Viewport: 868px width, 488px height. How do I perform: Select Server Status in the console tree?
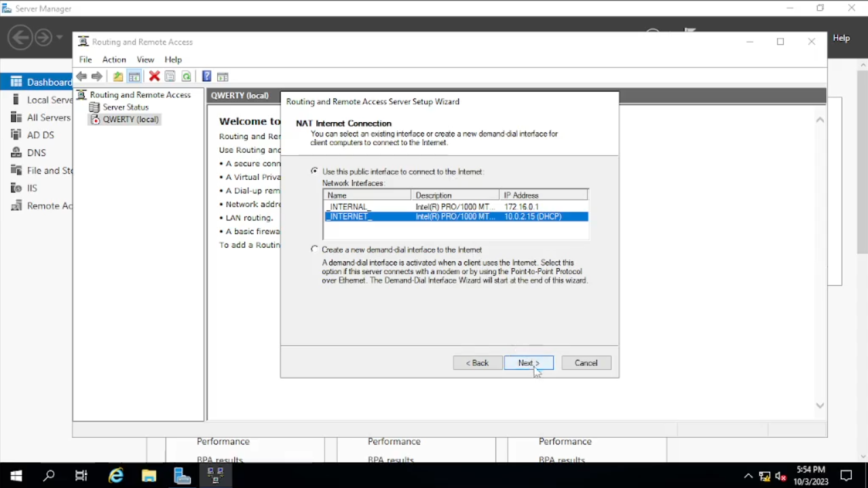tap(126, 107)
